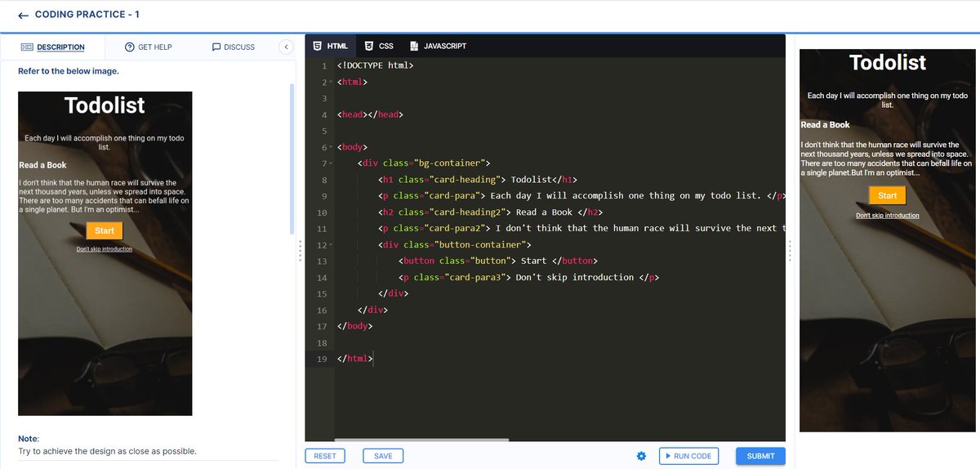Viewport: 980px width, 469px height.
Task: Click the 'Refer to the below image.' text
Action: (69, 71)
